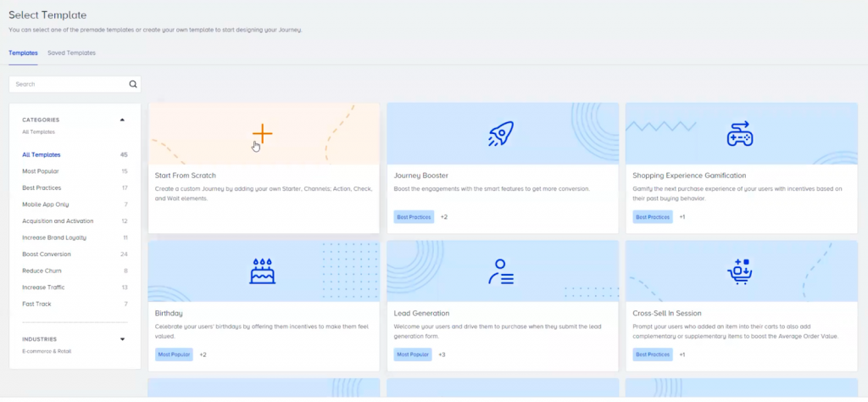This screenshot has height=402, width=868.
Task: Click the Most Popular tag on Birthday card
Action: [175, 355]
